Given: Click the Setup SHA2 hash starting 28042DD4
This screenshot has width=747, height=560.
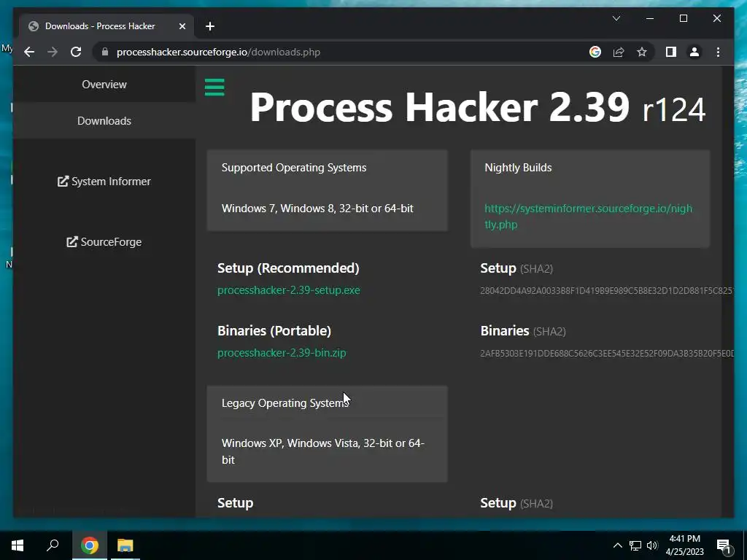Looking at the screenshot, I should (606, 290).
